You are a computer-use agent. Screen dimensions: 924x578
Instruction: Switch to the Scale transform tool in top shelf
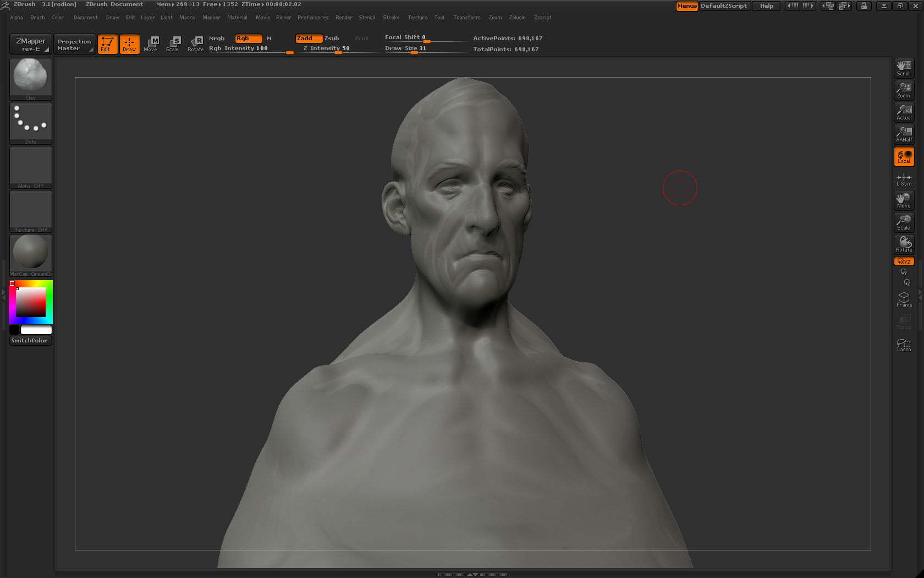pyautogui.click(x=173, y=44)
